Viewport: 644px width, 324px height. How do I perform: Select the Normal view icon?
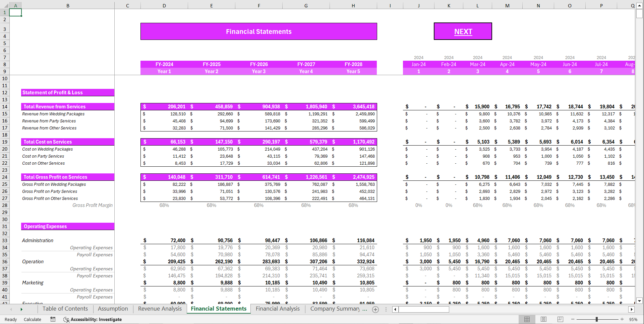tap(527, 319)
